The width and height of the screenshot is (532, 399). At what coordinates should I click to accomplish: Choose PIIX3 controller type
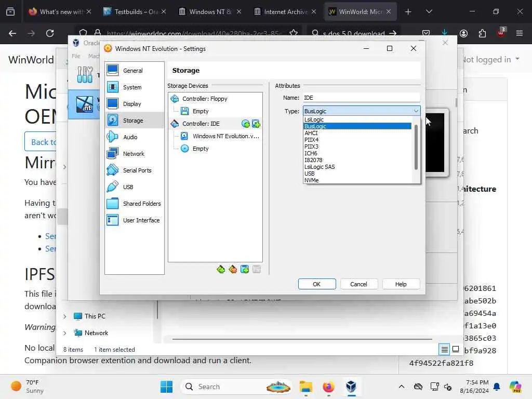coord(357,147)
